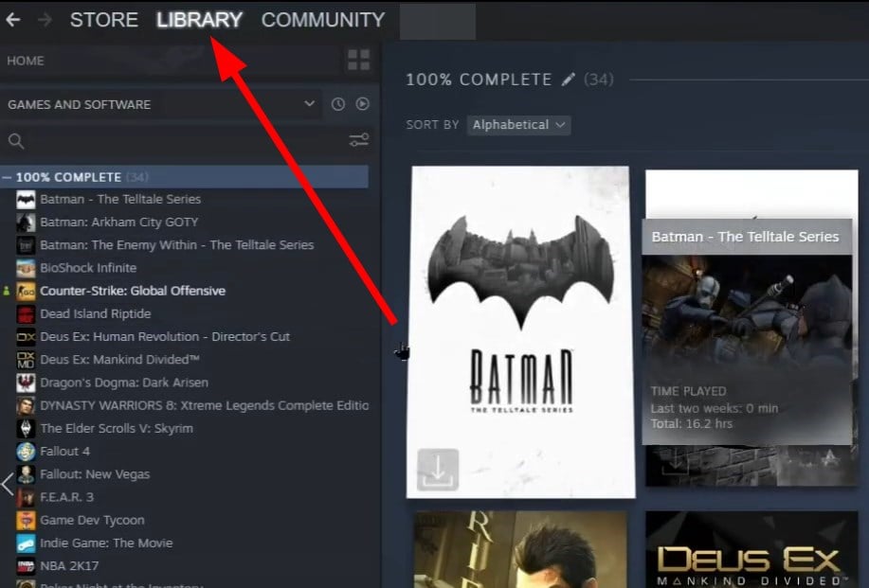
Task: Click the Counter-Strike GO list icon
Action: pyautogui.click(x=26, y=291)
